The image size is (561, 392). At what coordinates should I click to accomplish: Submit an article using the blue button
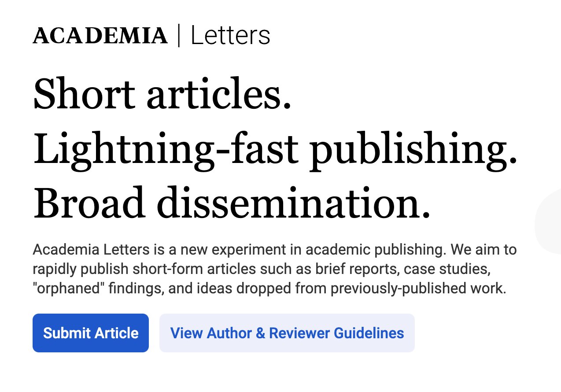point(91,333)
